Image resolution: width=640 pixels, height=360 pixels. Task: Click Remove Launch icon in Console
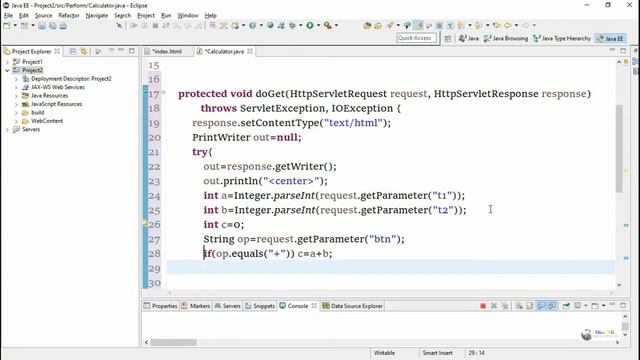[x=494, y=306]
